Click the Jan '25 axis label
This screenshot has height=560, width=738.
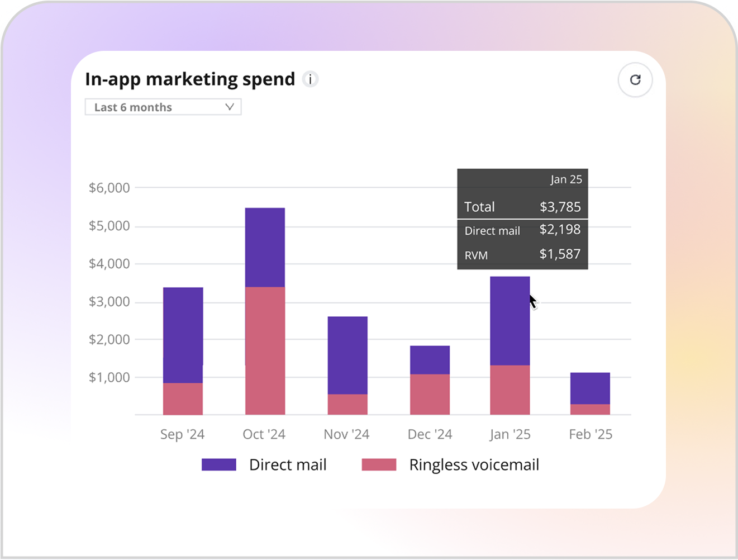(510, 434)
